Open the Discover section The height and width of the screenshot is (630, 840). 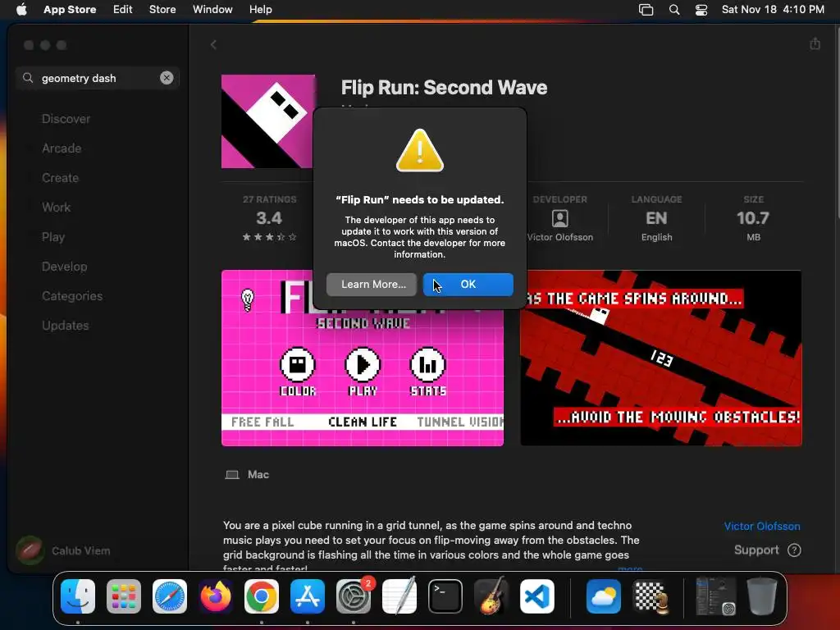[66, 119]
